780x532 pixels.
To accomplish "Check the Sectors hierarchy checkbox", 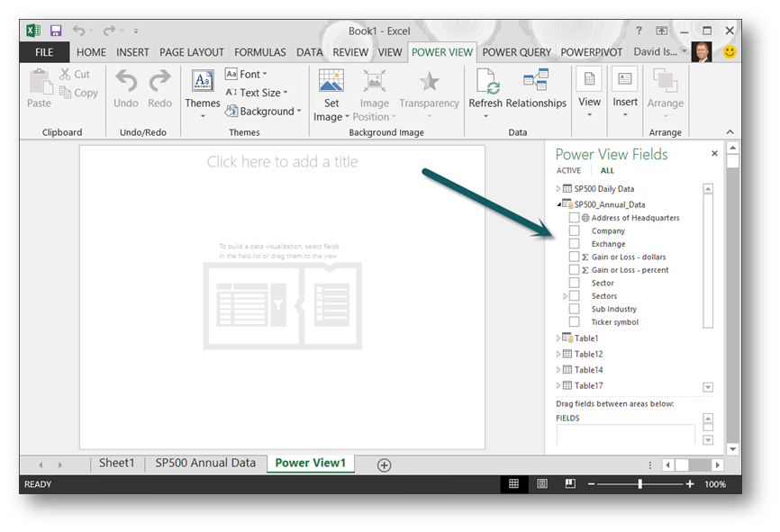I will coord(574,296).
